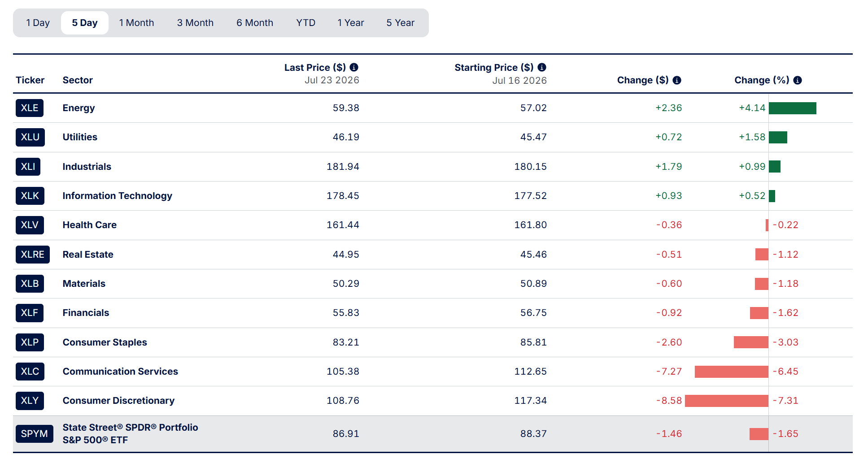Click the XLY ticker badge
Screen dimensions: 868x467
click(30, 401)
